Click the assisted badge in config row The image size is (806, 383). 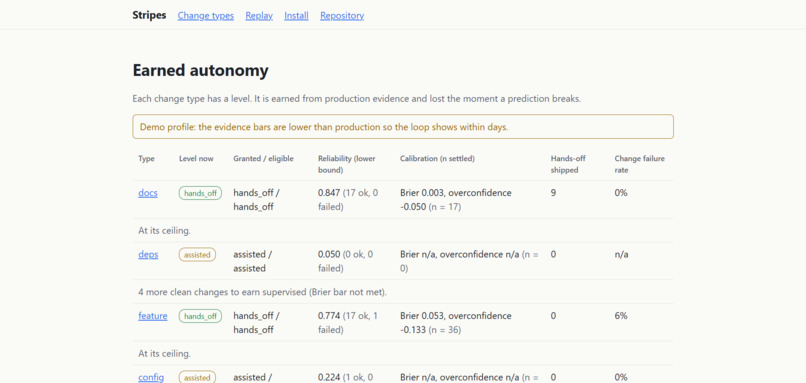click(197, 377)
